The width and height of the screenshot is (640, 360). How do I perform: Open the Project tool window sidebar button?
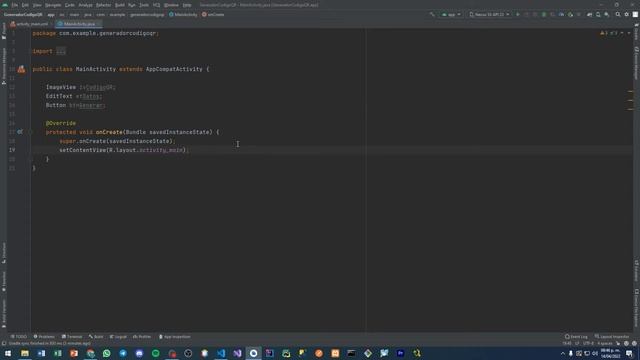coord(4,32)
